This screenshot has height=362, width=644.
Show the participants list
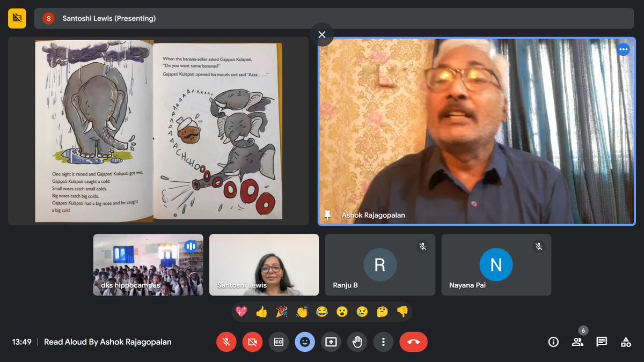[577, 342]
